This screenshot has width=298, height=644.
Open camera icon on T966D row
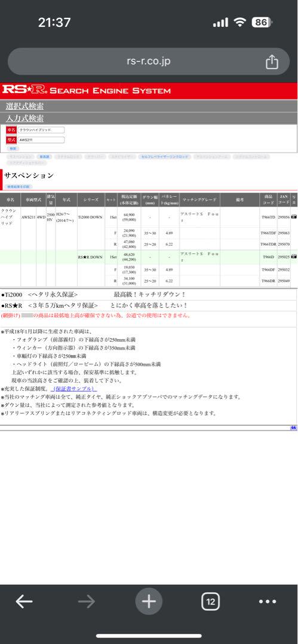point(294,256)
